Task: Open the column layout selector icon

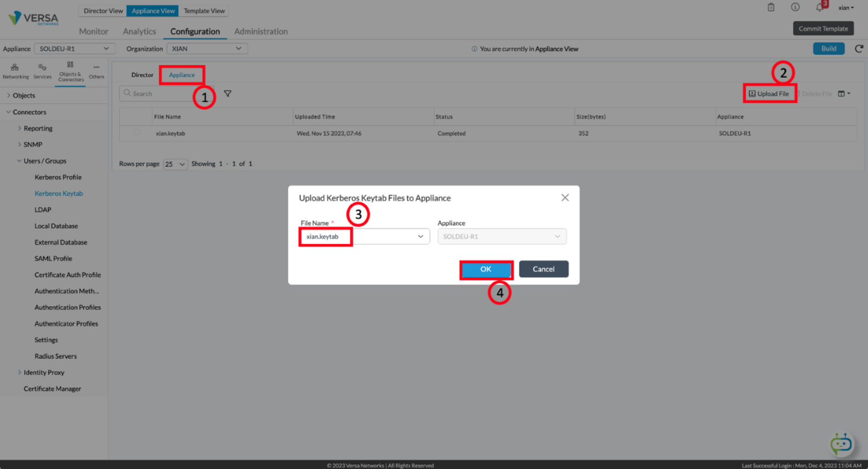Action: [x=844, y=94]
